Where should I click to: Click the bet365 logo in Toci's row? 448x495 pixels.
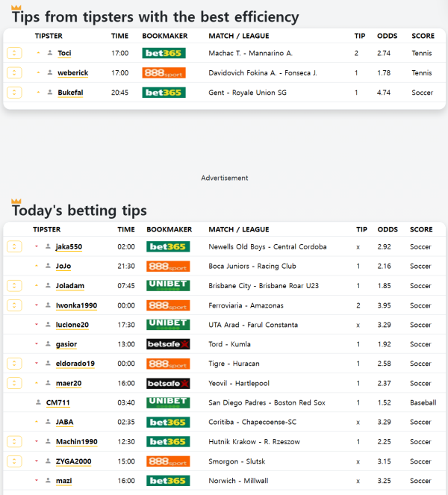[x=164, y=53]
